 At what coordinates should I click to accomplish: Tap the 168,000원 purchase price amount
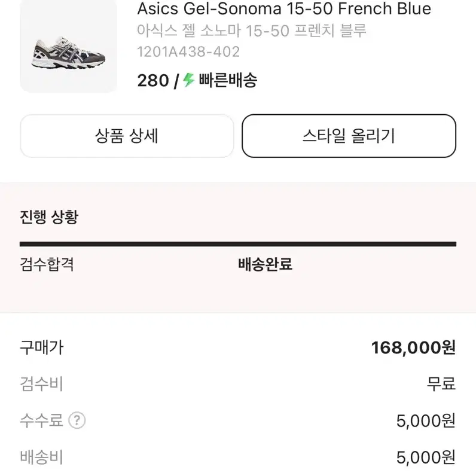(413, 347)
